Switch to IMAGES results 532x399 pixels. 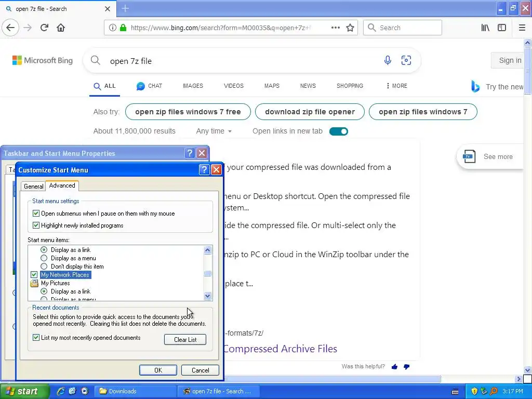tap(193, 86)
